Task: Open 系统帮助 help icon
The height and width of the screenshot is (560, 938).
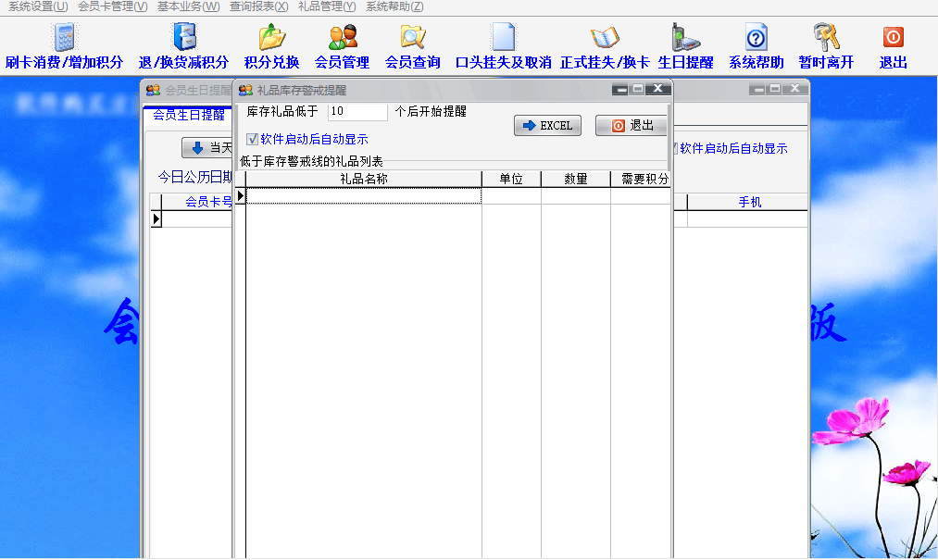Action: [756, 38]
